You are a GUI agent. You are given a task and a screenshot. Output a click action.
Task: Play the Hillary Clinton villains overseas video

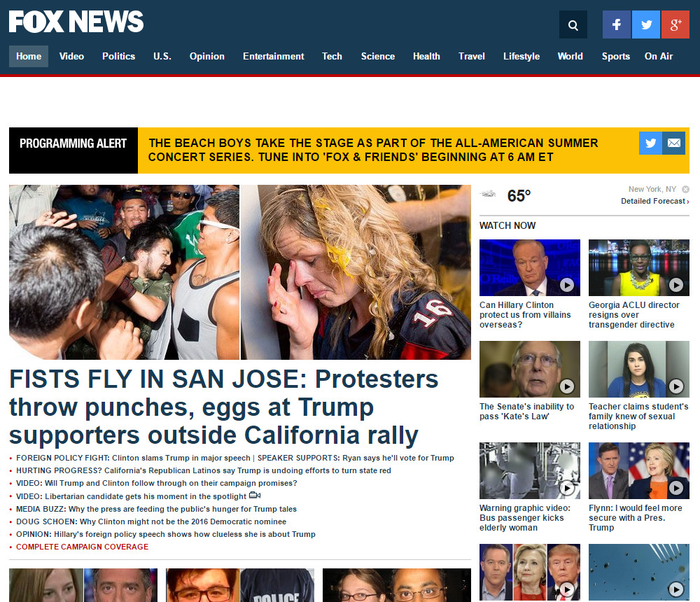pos(567,284)
